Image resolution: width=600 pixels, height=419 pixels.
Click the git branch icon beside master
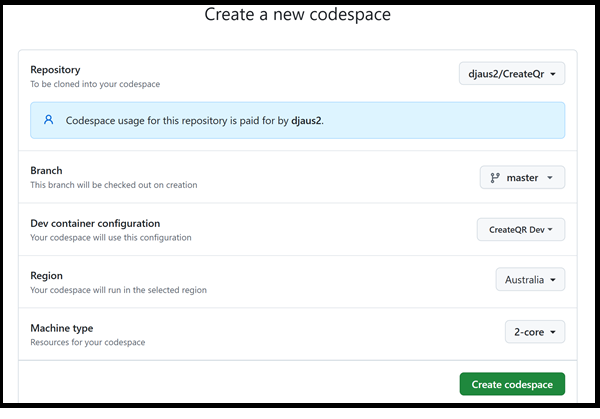[x=494, y=178]
